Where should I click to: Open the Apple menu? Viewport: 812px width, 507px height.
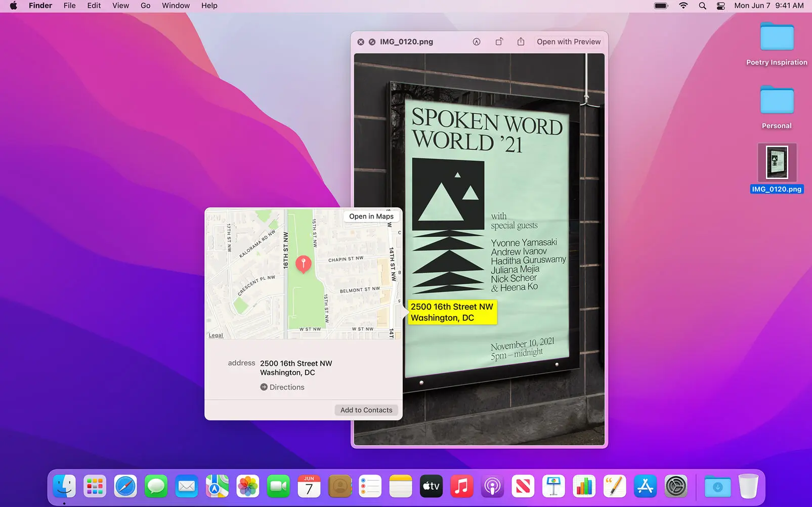point(13,6)
